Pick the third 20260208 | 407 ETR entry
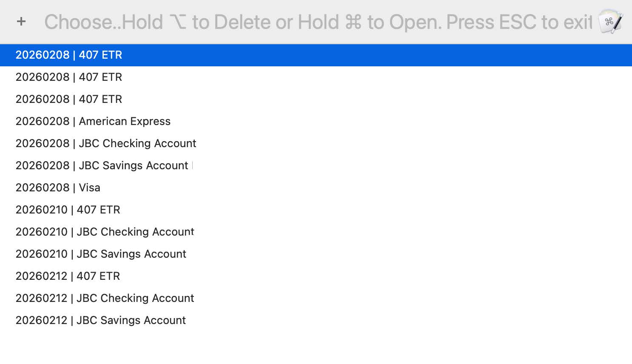632x364 pixels. (x=69, y=100)
